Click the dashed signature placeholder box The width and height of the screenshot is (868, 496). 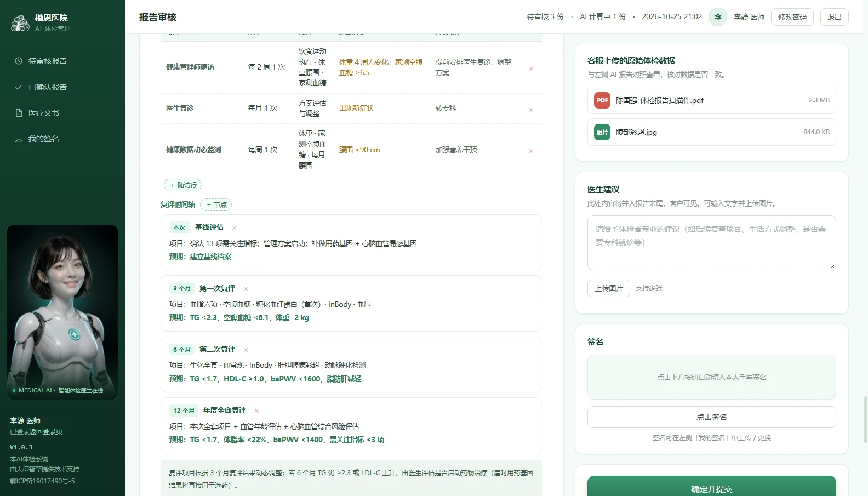(712, 377)
